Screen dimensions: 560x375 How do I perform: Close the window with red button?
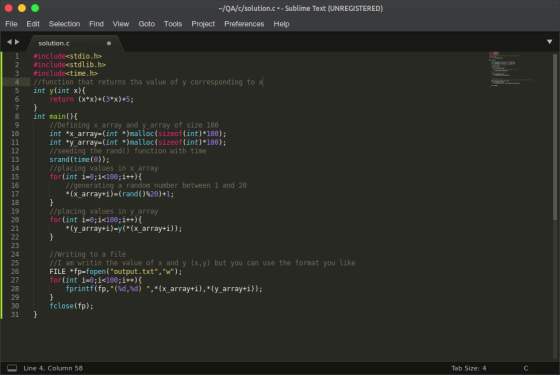pyautogui.click(x=9, y=8)
